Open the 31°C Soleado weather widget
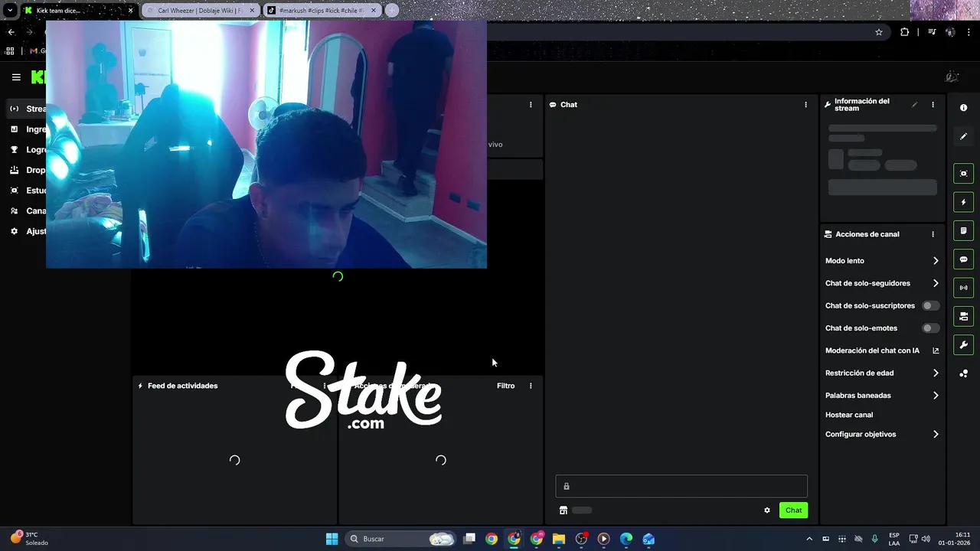 [29, 539]
